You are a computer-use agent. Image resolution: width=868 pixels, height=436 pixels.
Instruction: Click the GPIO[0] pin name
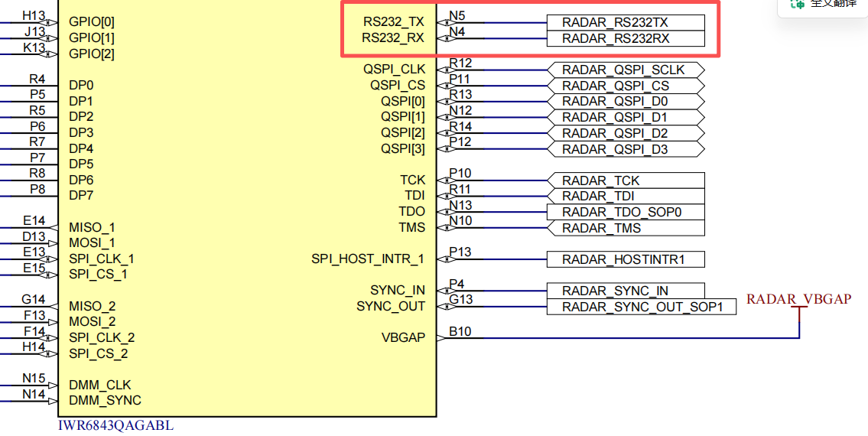pyautogui.click(x=92, y=22)
